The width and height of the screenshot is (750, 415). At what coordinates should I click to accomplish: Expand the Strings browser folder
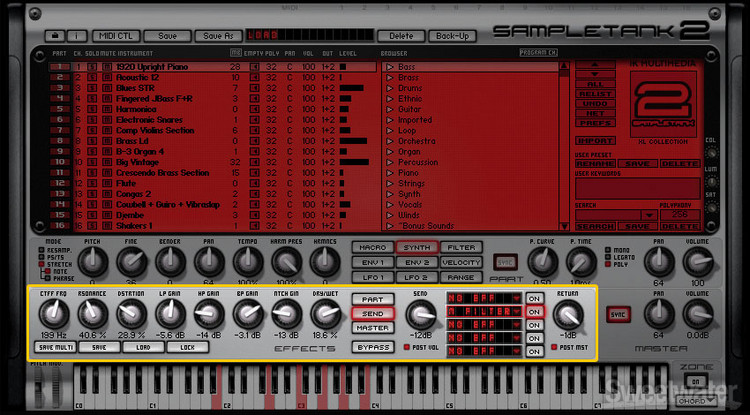coord(390,183)
